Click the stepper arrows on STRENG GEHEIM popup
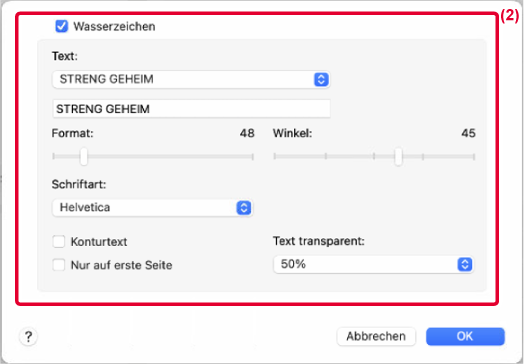This screenshot has width=524, height=364. point(321,80)
